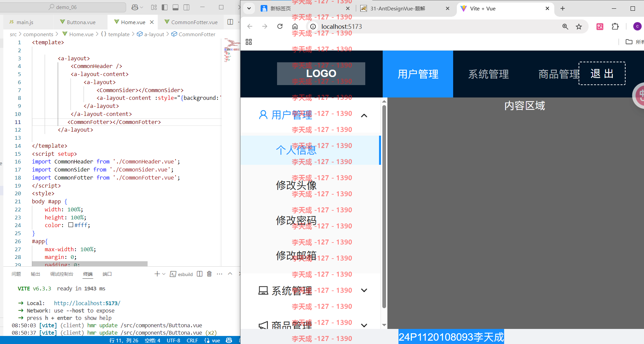Click the #fff color swatch in CSS
Screen dimensions: 644x344
pos(71,225)
